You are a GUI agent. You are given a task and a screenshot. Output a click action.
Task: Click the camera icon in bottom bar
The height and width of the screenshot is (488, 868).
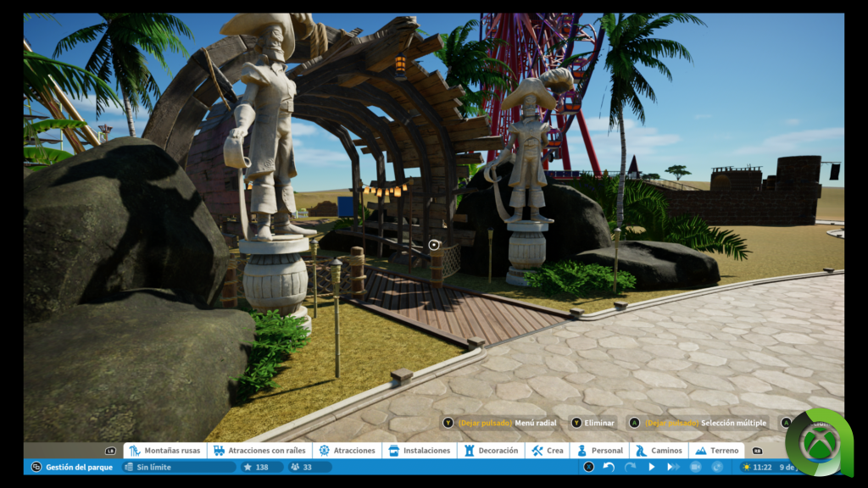pos(696,467)
